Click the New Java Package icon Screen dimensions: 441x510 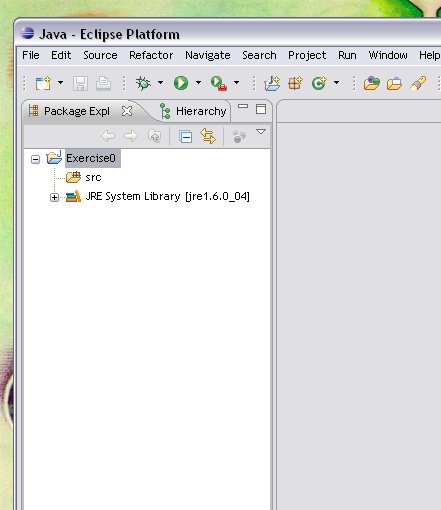tap(295, 83)
